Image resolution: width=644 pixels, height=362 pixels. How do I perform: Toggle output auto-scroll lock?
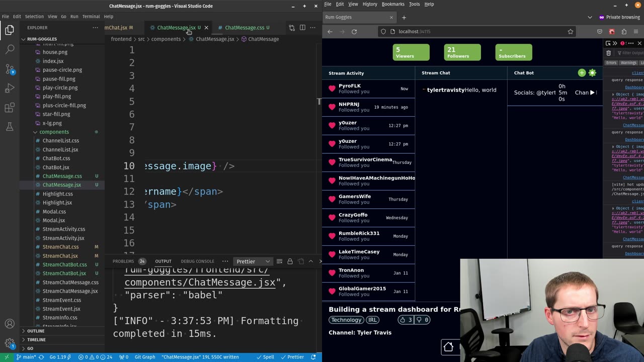pyautogui.click(x=290, y=261)
